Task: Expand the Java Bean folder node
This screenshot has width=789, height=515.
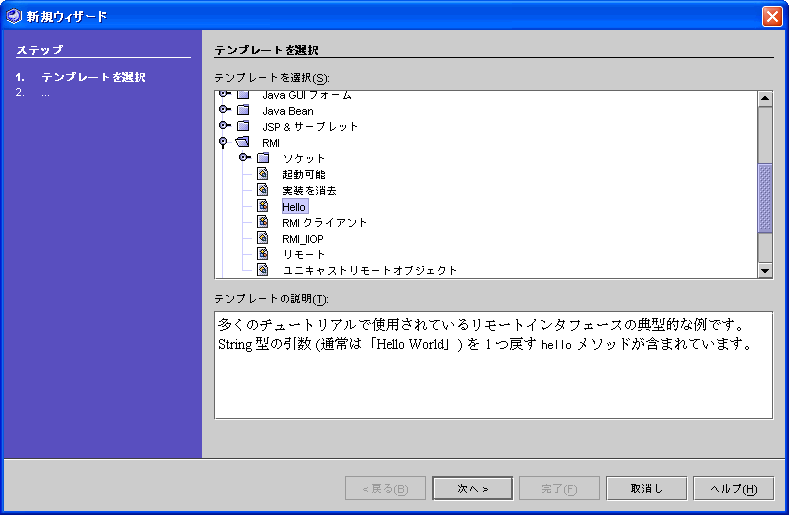Action: click(x=225, y=111)
